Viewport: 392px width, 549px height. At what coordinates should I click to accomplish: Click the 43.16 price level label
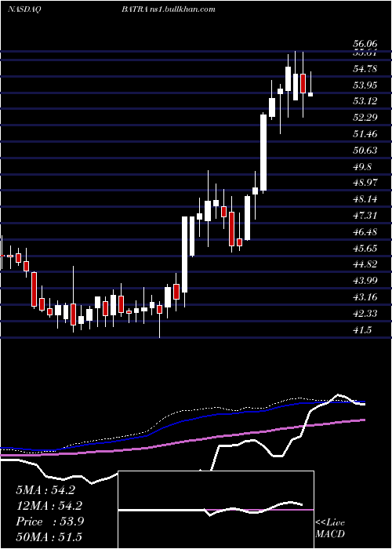pyautogui.click(x=365, y=297)
